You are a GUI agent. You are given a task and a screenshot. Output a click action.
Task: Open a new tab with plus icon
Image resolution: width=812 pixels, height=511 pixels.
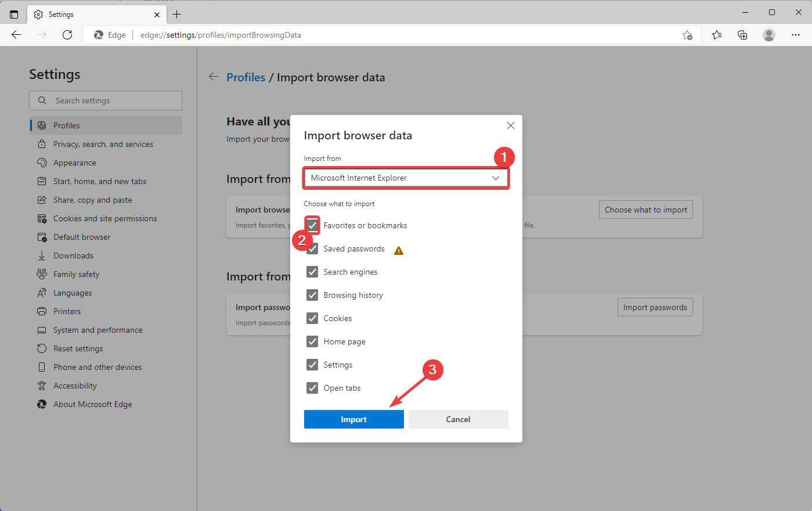[177, 15]
